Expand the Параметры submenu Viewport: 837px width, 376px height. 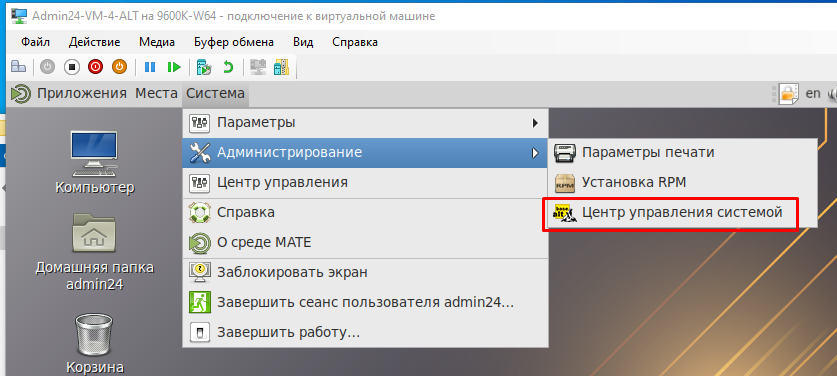(x=366, y=123)
